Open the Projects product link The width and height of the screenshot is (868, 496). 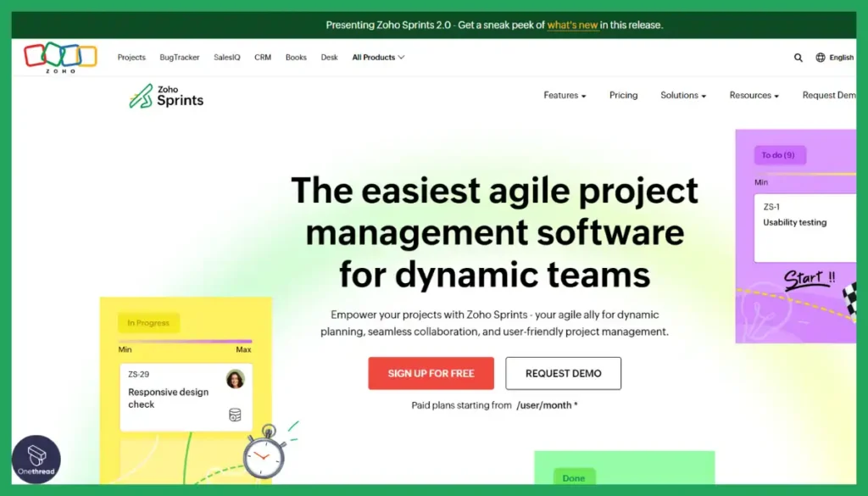pyautogui.click(x=131, y=58)
